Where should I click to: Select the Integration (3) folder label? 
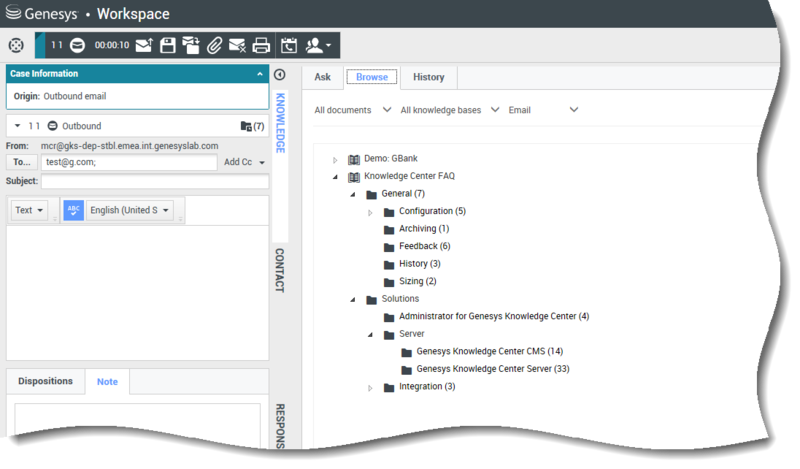427,387
